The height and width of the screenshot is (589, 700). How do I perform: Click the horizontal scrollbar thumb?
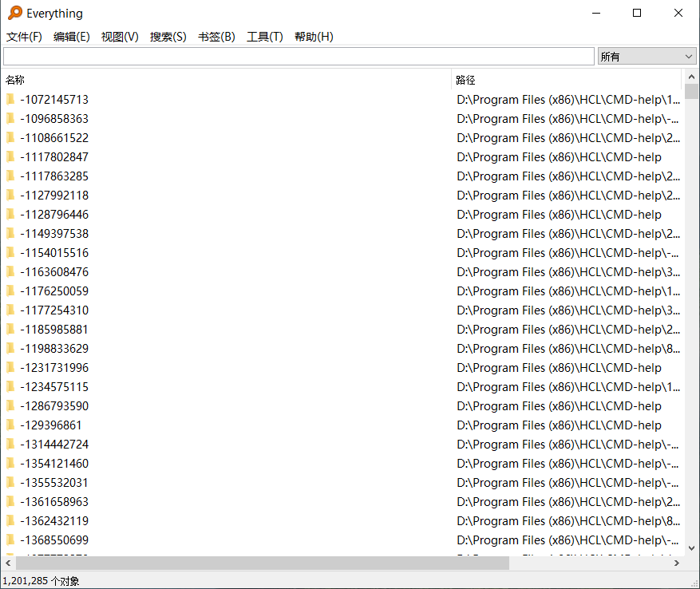pos(263,563)
